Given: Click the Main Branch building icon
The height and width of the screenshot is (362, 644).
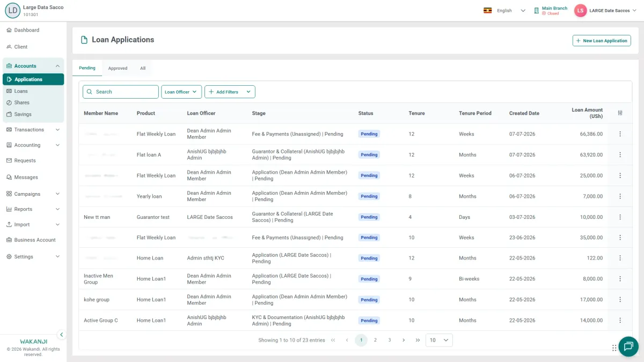Looking at the screenshot, I should click(x=537, y=10).
